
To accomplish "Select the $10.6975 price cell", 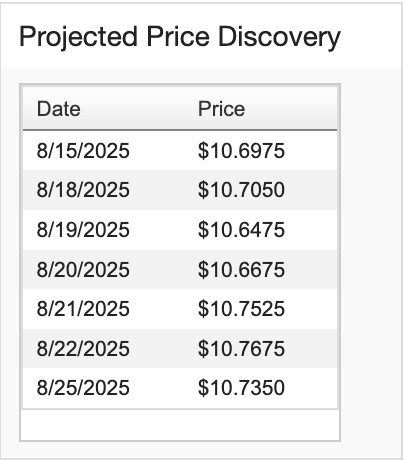I will point(241,150).
